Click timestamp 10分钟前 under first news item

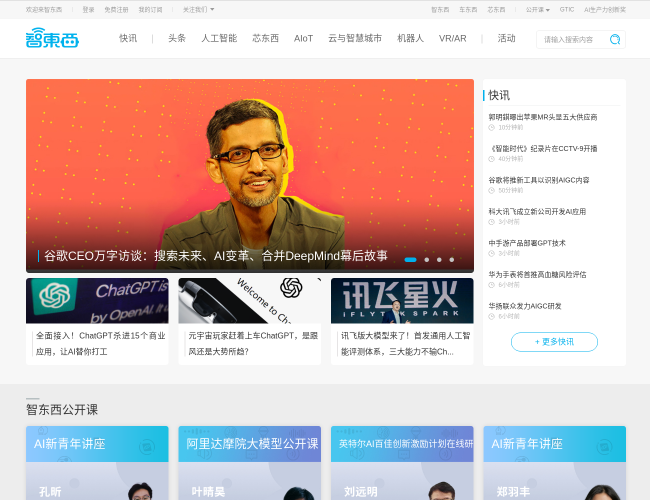(510, 128)
